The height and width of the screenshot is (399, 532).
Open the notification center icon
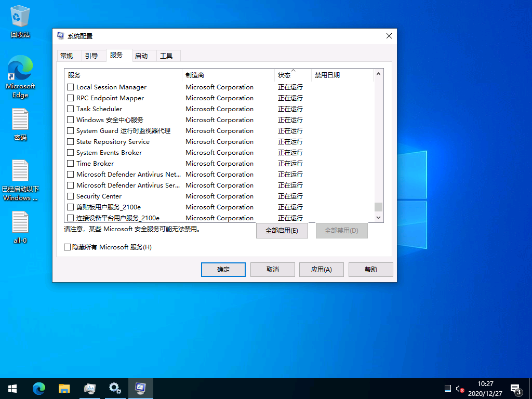coord(516,390)
